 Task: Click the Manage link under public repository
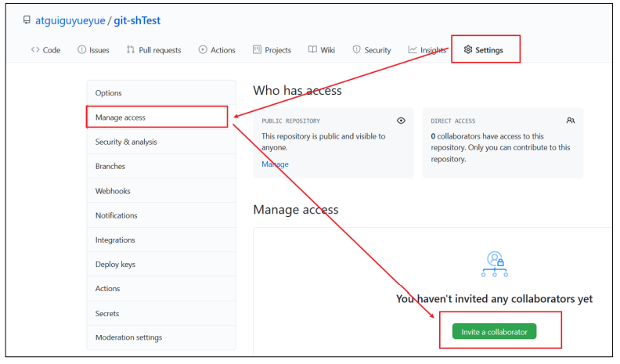pyautogui.click(x=275, y=164)
